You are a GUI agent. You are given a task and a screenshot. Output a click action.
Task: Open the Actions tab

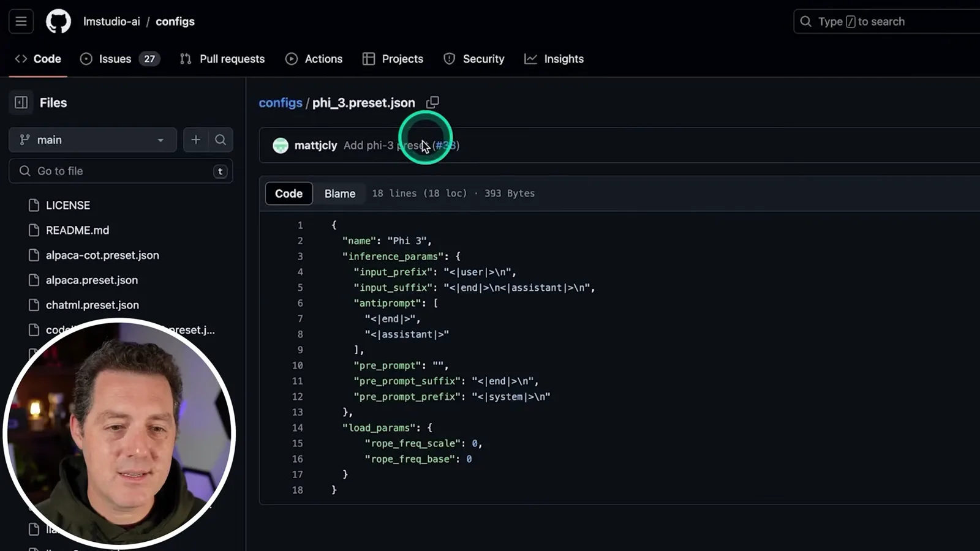point(314,59)
